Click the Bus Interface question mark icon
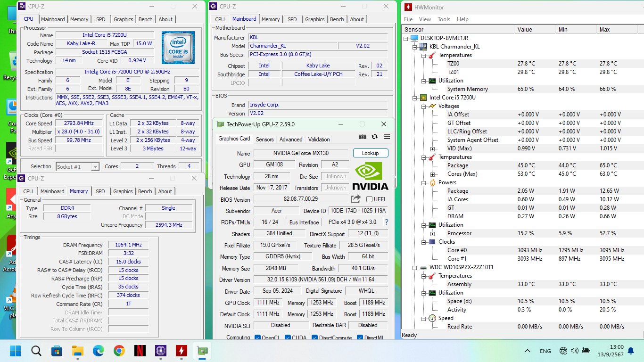This screenshot has width=644, height=362. (387, 222)
